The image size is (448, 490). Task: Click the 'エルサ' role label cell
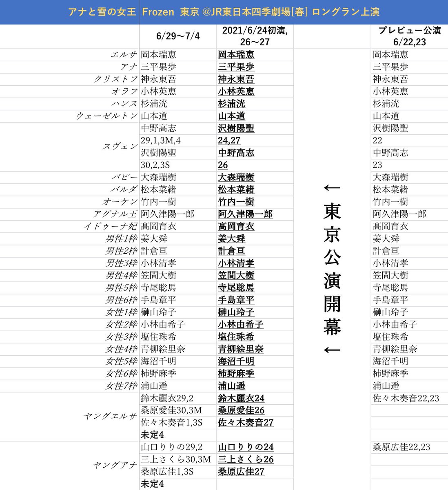point(70,55)
